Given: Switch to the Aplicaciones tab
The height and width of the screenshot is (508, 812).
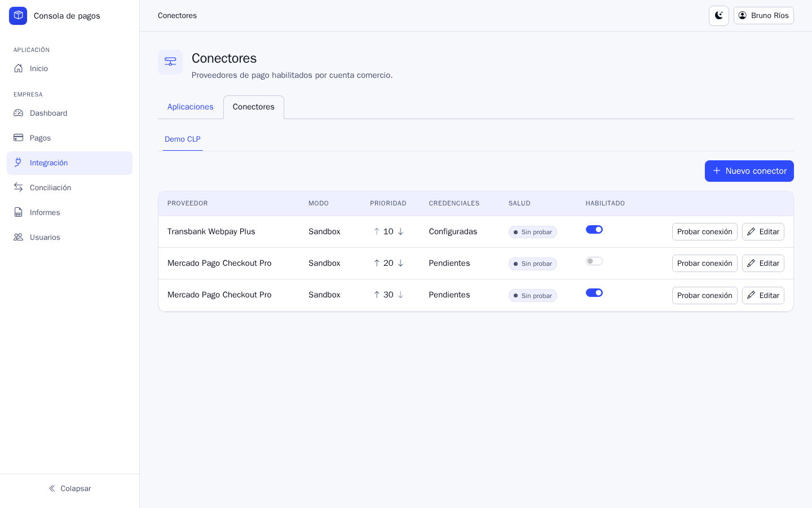Looking at the screenshot, I should pos(191,107).
